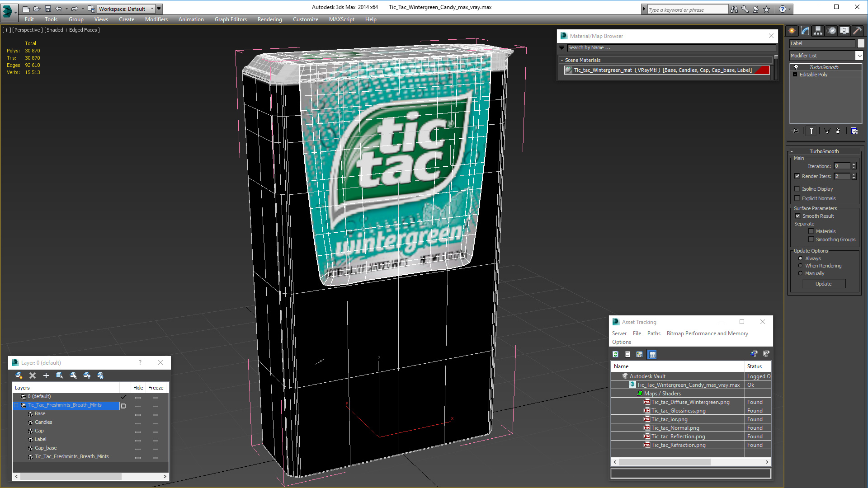868x488 pixels.
Task: Open the Motion command panel tab
Action: pyautogui.click(x=832, y=31)
